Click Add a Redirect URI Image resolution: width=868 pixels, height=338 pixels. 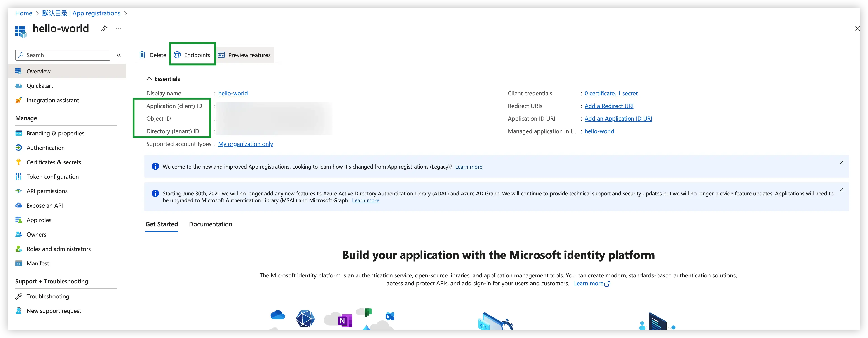[x=609, y=106]
